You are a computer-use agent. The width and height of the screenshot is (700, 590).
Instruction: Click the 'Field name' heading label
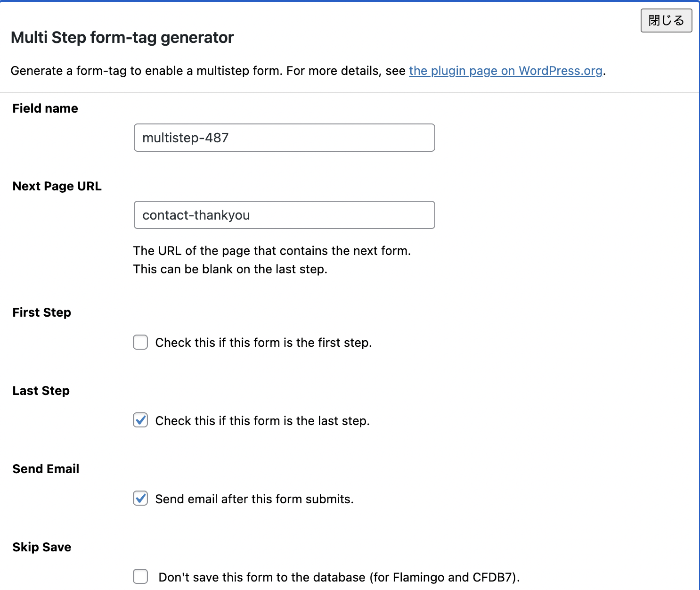(45, 108)
